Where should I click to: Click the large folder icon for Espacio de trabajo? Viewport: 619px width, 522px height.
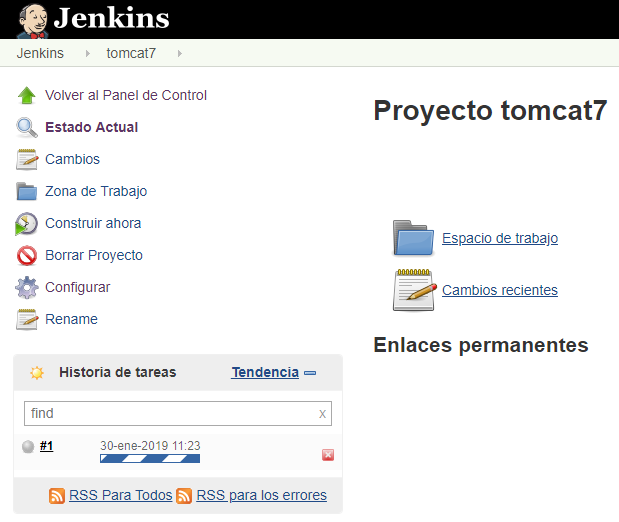(x=413, y=238)
